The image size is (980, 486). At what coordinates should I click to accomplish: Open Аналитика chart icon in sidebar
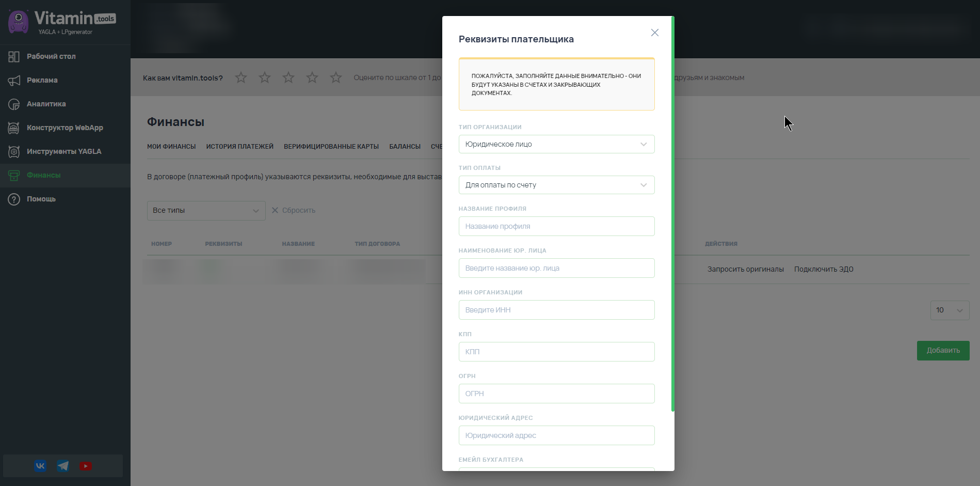[x=14, y=104]
